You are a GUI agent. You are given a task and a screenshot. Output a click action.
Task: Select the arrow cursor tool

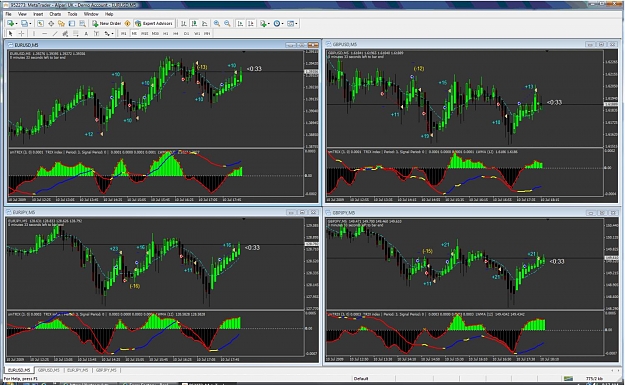tap(11, 33)
